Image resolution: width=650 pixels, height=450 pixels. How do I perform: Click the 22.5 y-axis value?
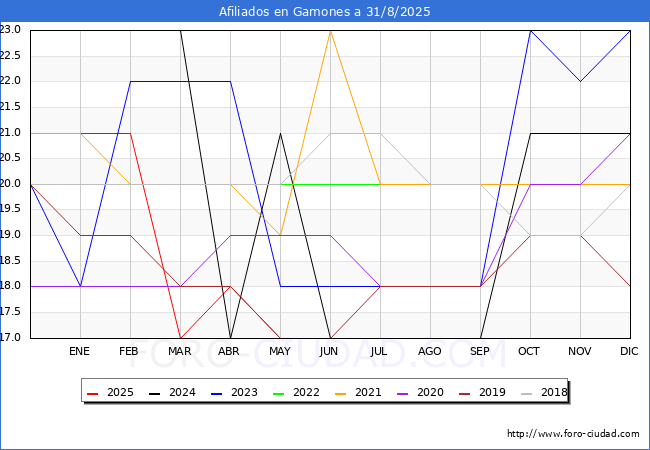[10, 56]
